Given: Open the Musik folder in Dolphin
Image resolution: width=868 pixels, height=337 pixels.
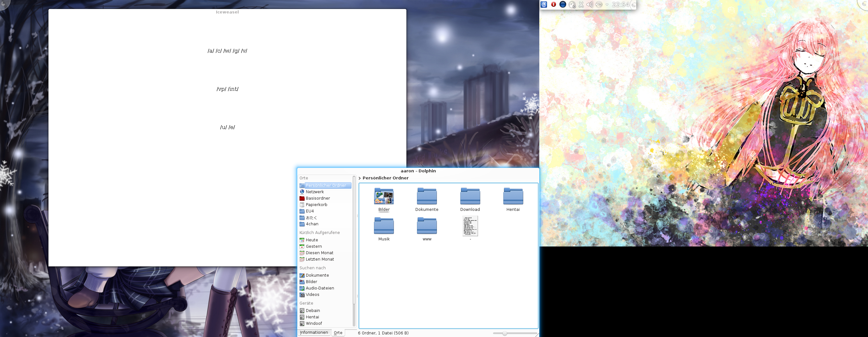Looking at the screenshot, I should 384,229.
